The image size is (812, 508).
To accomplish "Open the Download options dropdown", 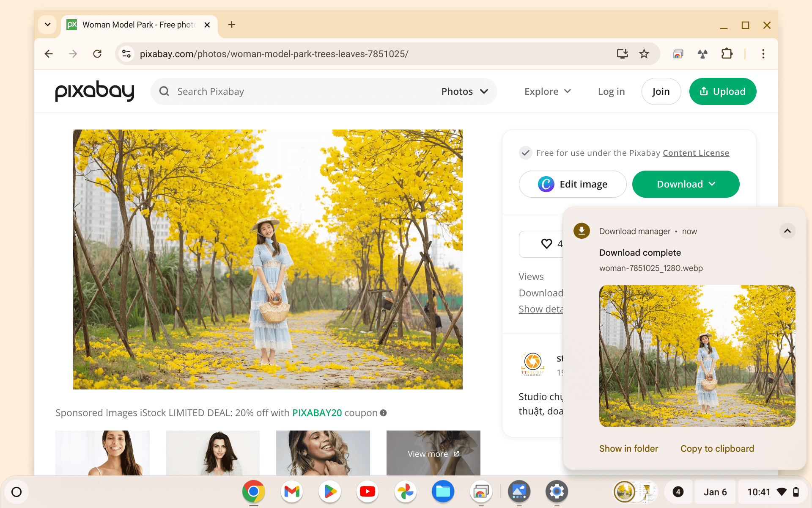I will pyautogui.click(x=686, y=184).
